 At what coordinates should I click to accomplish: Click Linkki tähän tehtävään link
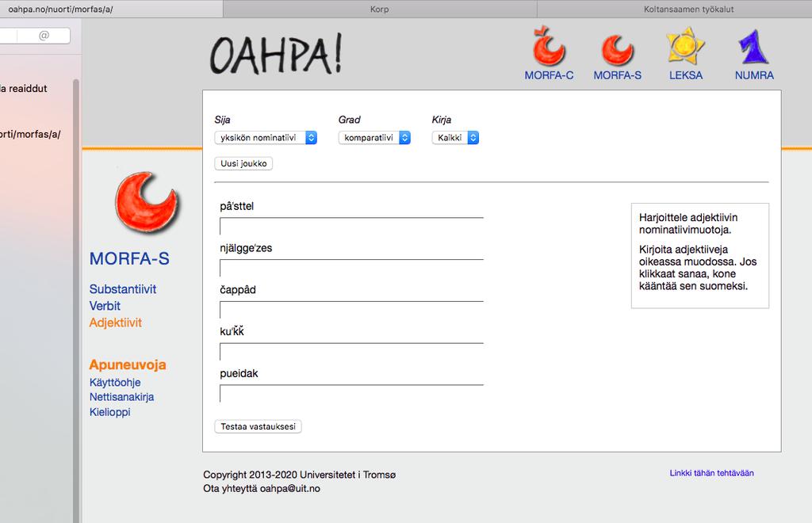[x=711, y=473]
